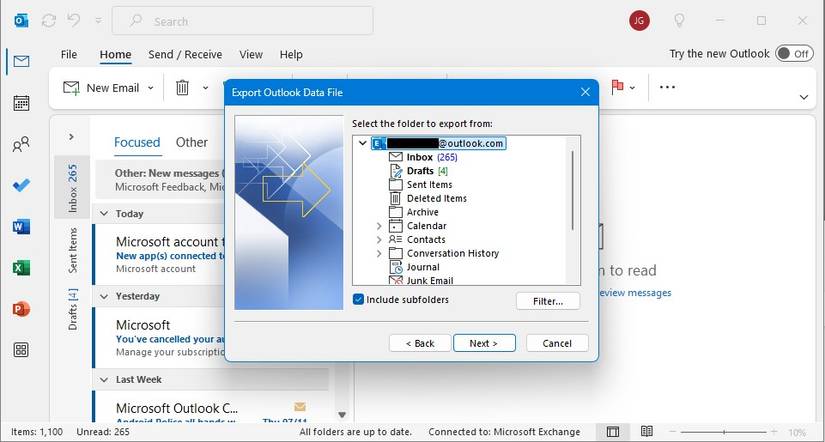Launch Word from the left sidebar

point(21,227)
